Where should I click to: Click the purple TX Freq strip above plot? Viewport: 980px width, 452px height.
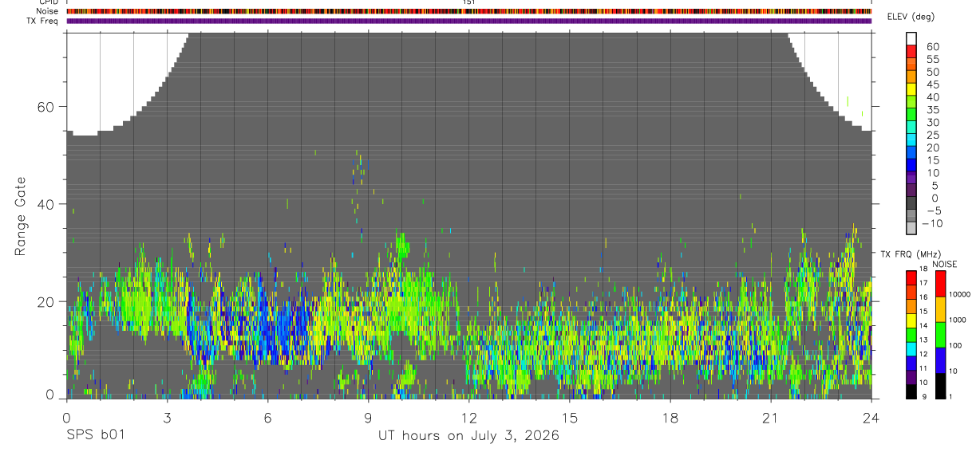click(x=469, y=21)
